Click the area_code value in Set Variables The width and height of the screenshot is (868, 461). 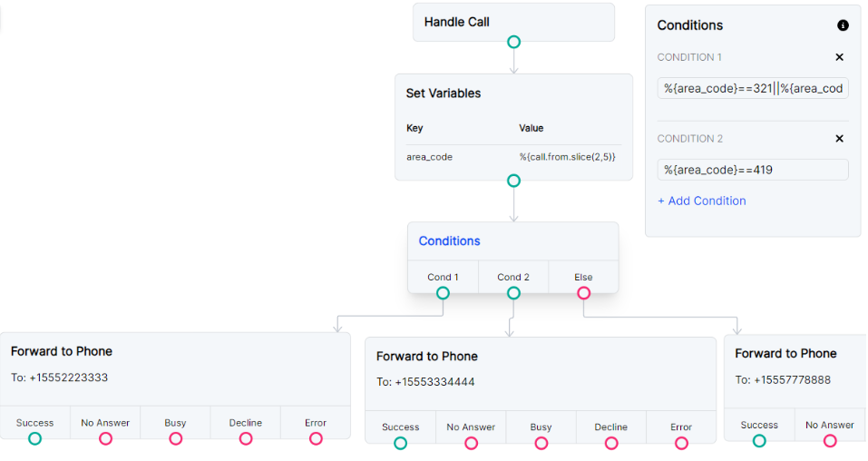tap(567, 157)
